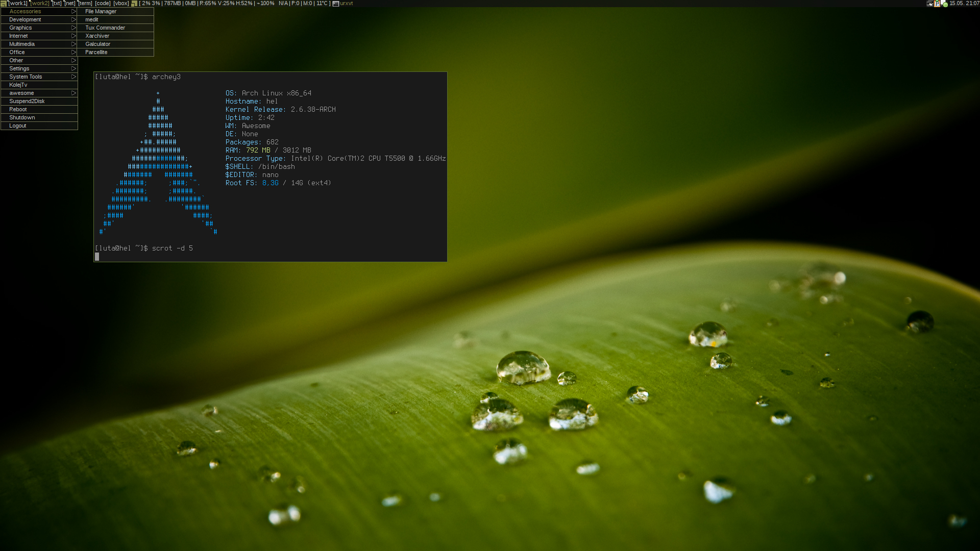The height and width of the screenshot is (551, 980).
Task: Click the date and time clock widget
Action: (964, 4)
